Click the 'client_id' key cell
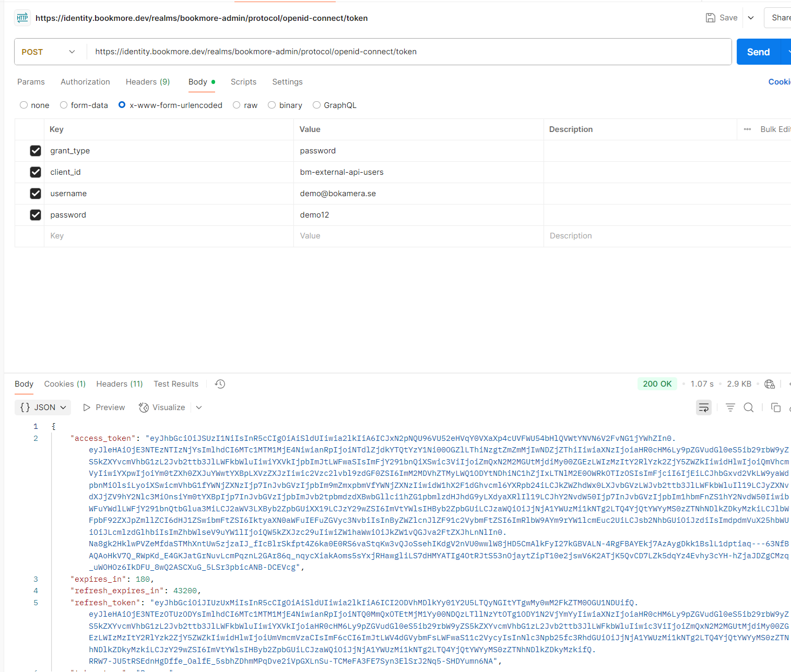791x672 pixels. (169, 172)
